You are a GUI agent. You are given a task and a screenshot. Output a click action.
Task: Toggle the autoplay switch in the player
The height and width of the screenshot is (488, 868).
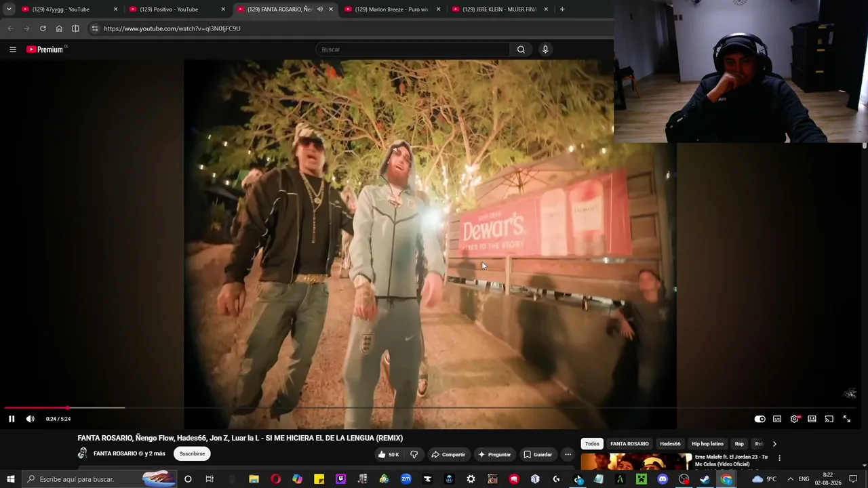759,419
